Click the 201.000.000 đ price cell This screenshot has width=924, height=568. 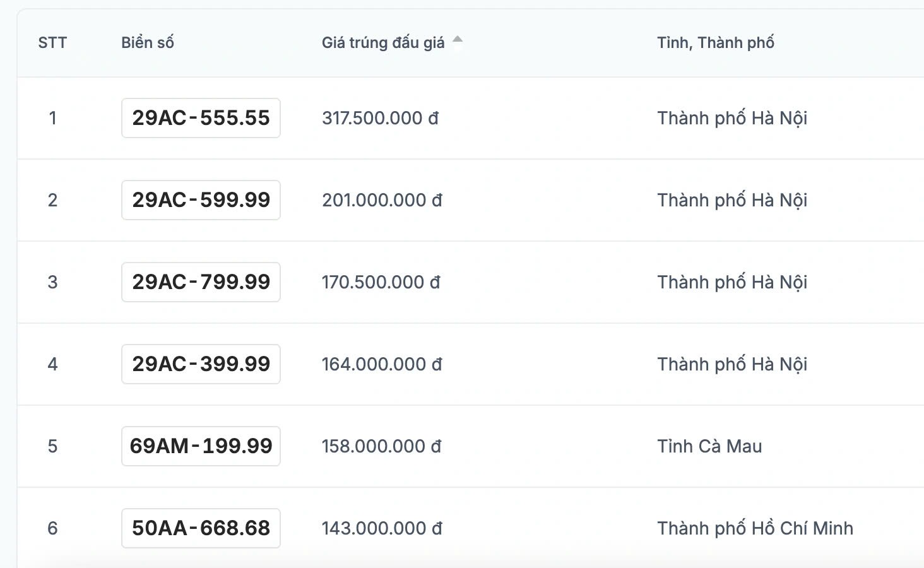(x=382, y=200)
